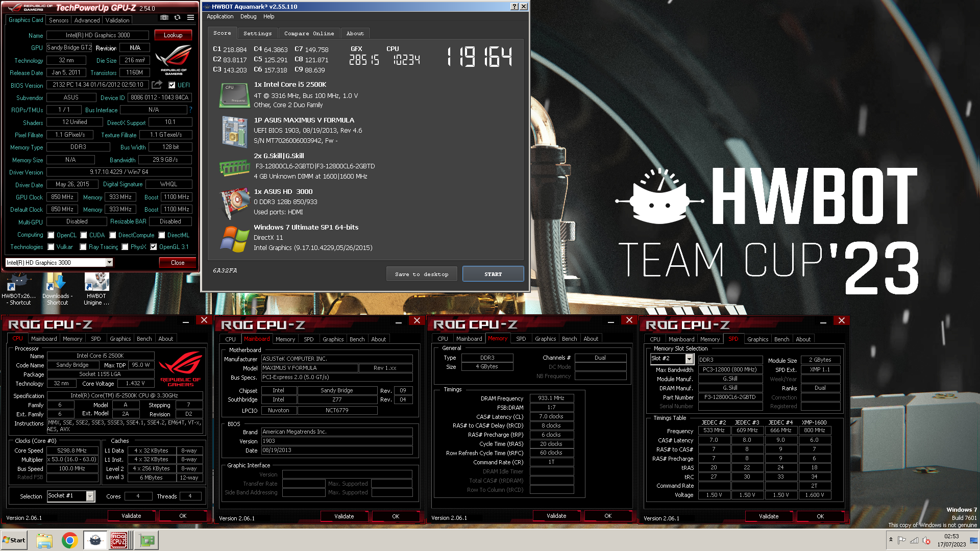Click the START benchmark button
Viewport: 980px width, 551px height.
(493, 274)
